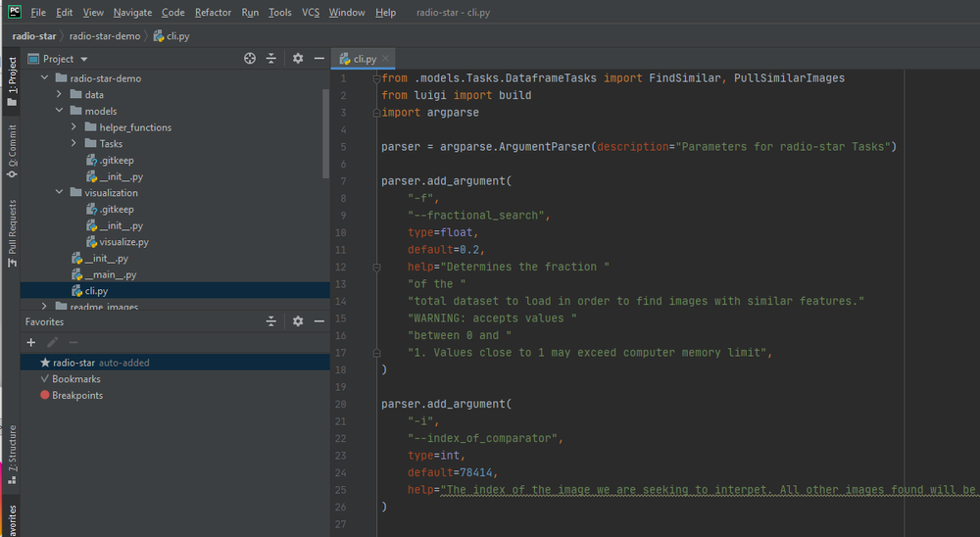This screenshot has width=980, height=537.
Task: Fold the import block at line 1
Action: click(x=377, y=78)
